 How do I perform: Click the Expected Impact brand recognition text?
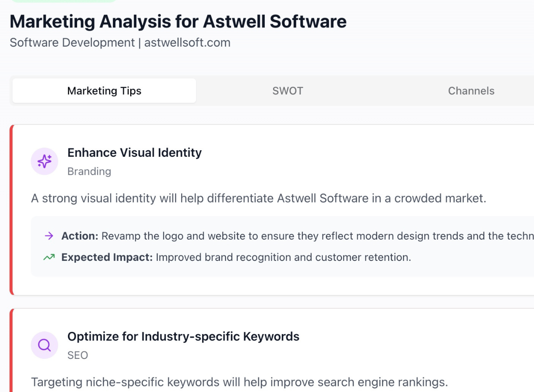tap(283, 257)
